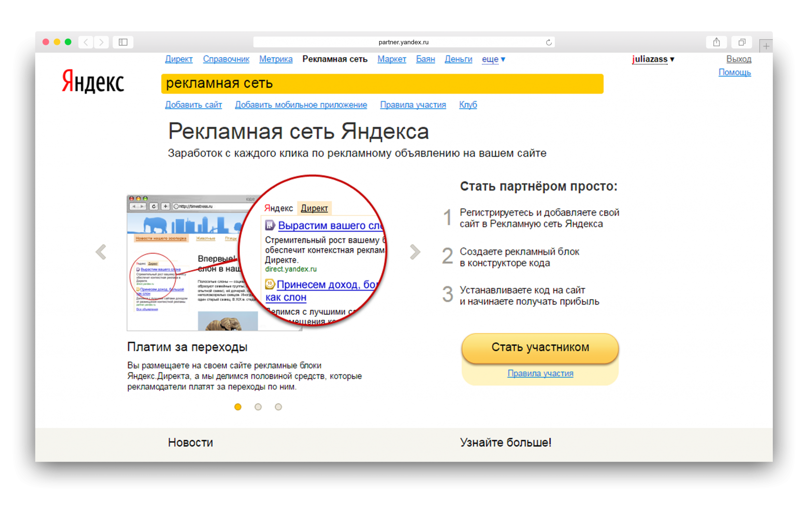The height and width of the screenshot is (505, 812).
Task: Click step text Регистрируетесь и добавляете свой сайт
Action: pos(539,218)
